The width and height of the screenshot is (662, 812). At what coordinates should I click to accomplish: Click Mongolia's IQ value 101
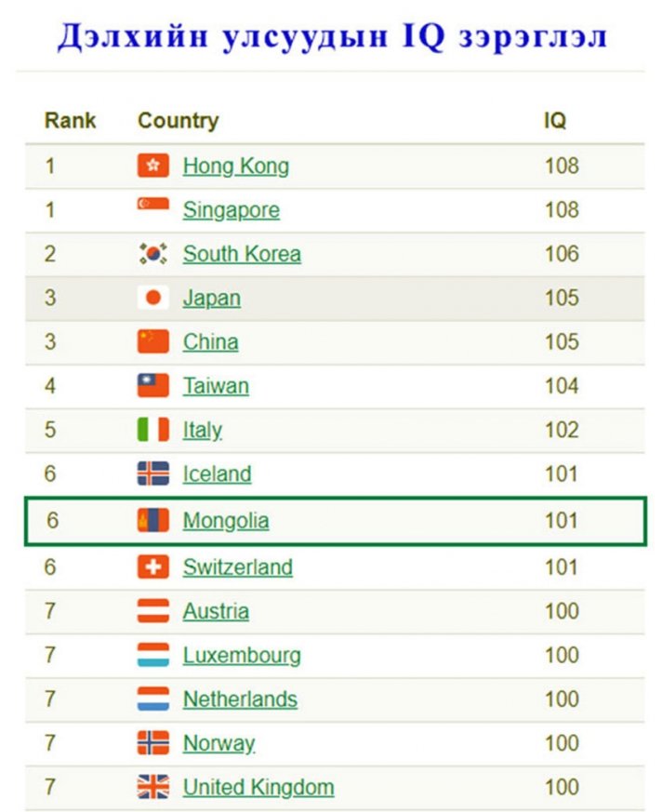[x=562, y=520]
